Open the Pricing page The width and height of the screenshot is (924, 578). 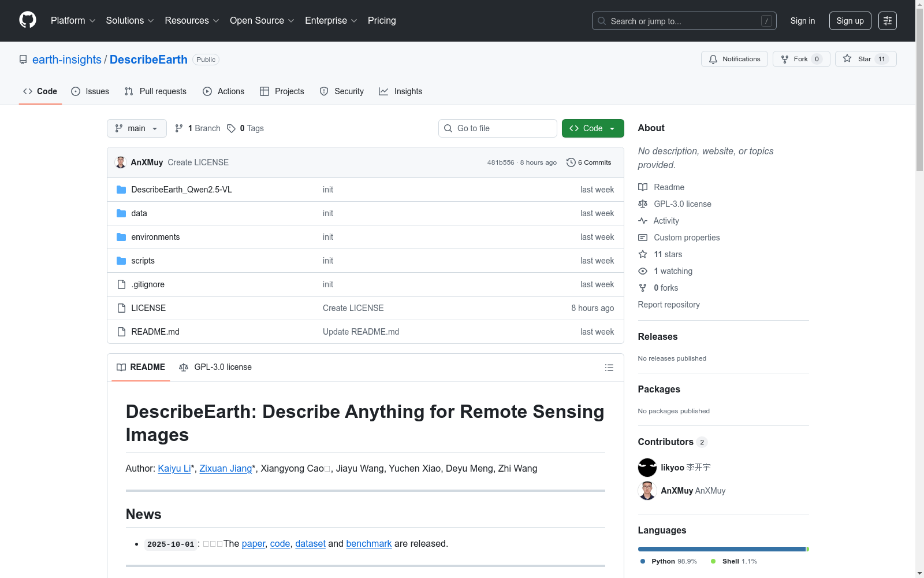point(382,21)
